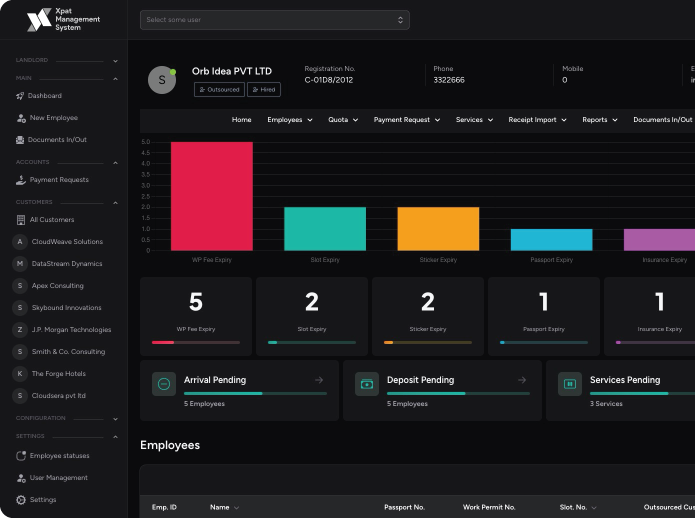Screen dimensions: 695x518
Task: Click the Dashboard rocket icon
Action: click(x=20, y=96)
